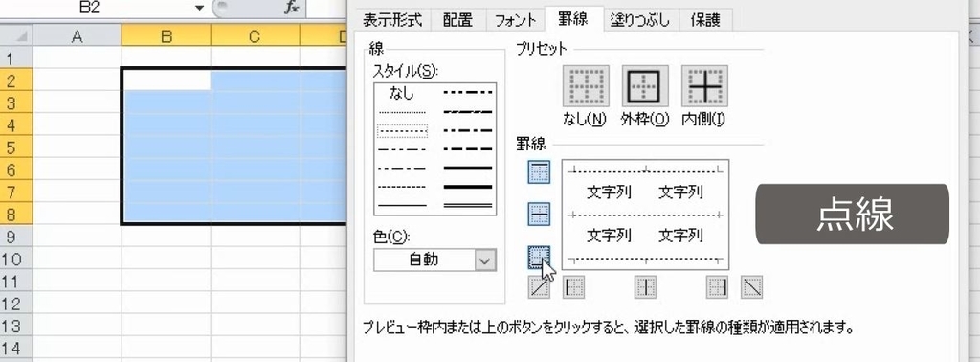Select row 8 header

coord(16,215)
